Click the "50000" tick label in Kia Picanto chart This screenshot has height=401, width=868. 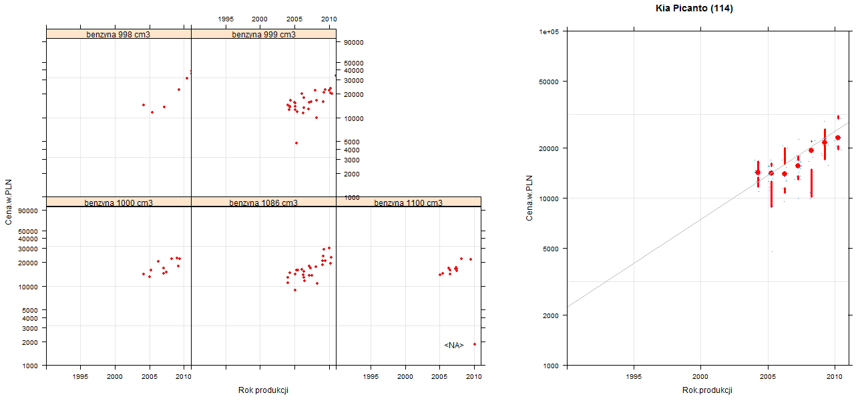tap(550, 82)
